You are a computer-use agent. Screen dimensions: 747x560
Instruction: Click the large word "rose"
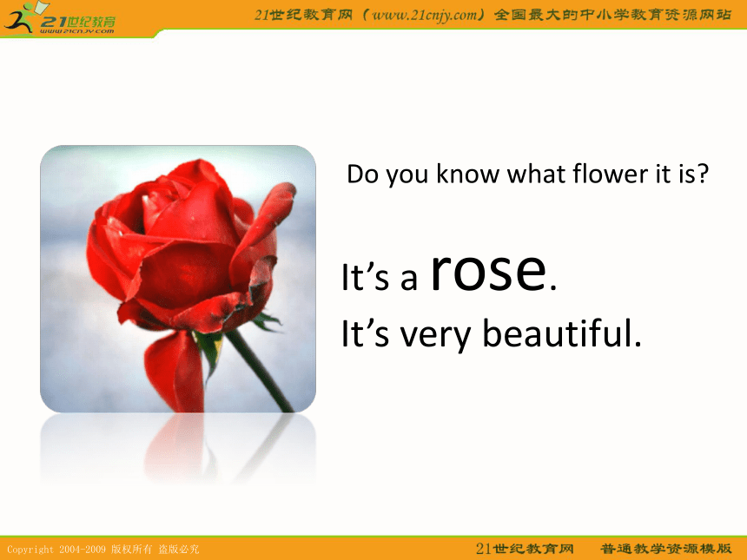[488, 272]
